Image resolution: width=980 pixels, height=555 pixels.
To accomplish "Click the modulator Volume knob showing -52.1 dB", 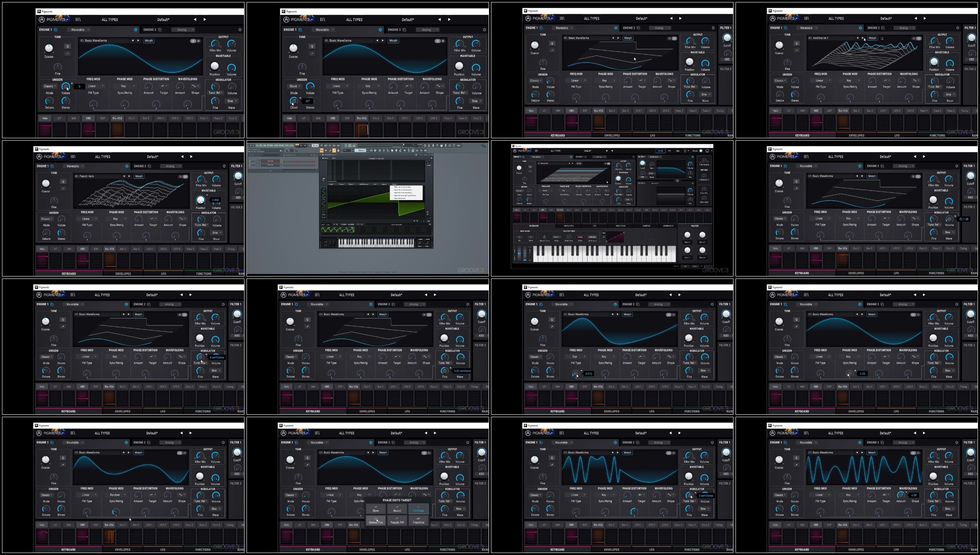I will [x=949, y=219].
